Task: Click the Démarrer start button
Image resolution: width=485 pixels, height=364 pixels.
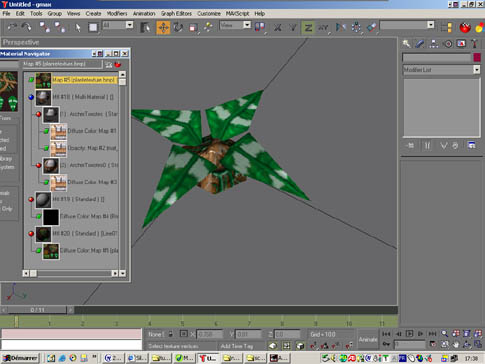Action: click(21, 358)
